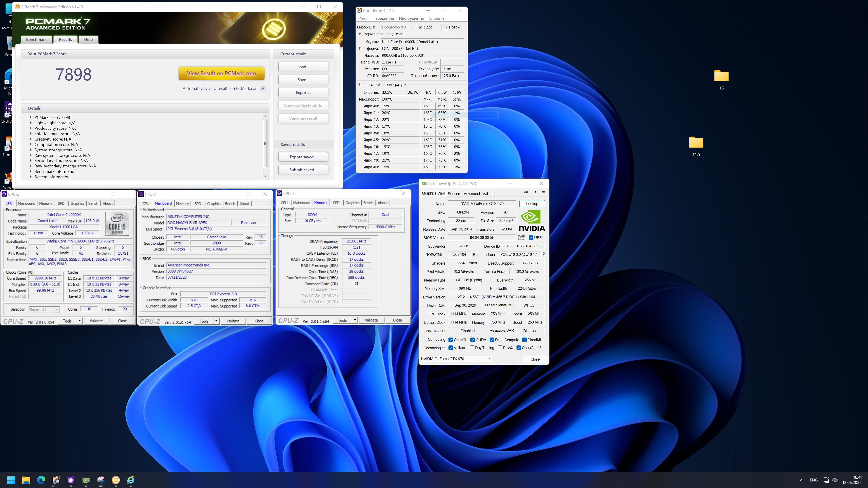Click the Bus Interface question mark icon

pyautogui.click(x=543, y=254)
